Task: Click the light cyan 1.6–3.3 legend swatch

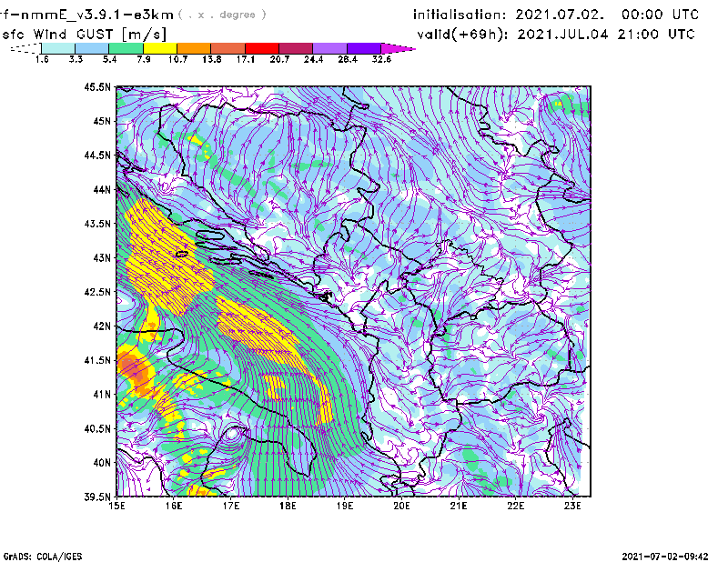Action: (58, 48)
